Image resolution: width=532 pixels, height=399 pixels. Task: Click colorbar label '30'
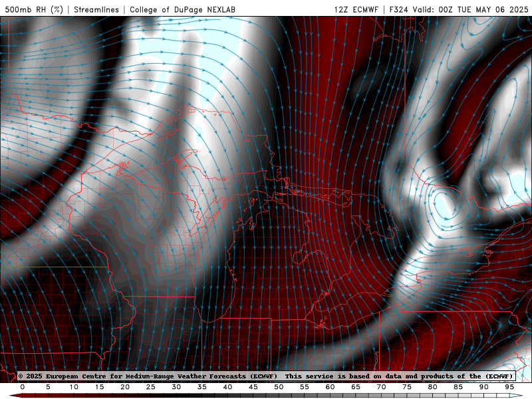(x=176, y=387)
